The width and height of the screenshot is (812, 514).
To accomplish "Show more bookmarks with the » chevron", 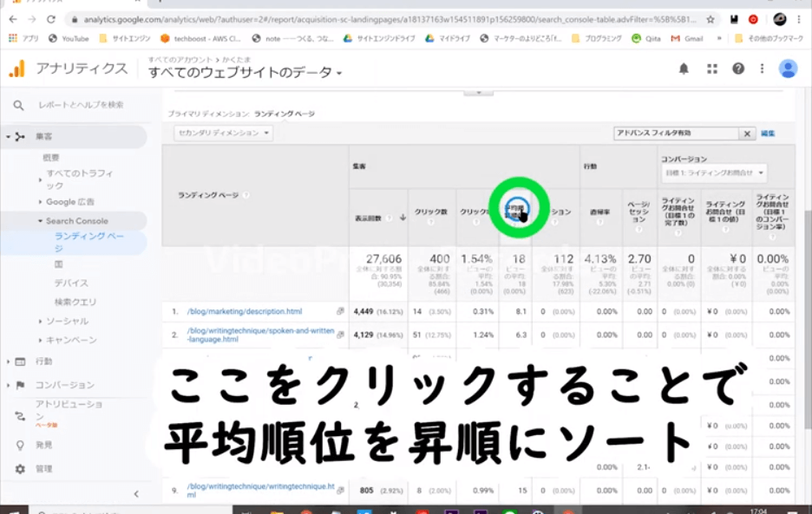I will click(x=719, y=38).
